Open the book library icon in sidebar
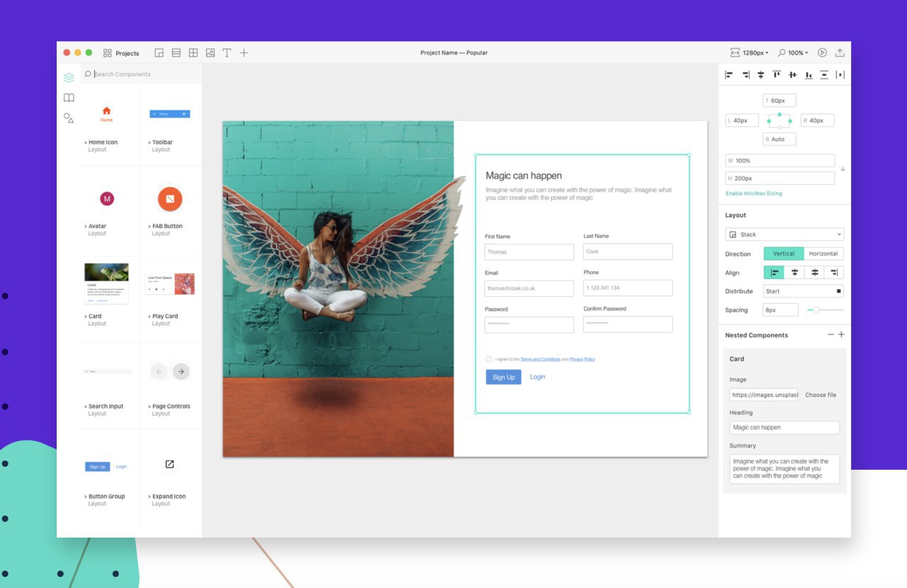The image size is (907, 588). tap(69, 98)
